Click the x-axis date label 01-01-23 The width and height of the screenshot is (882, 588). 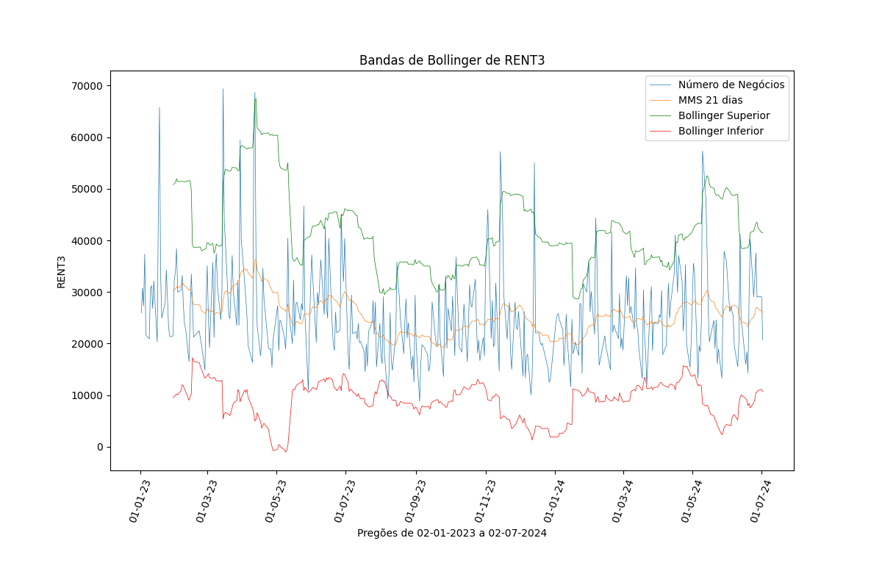click(140, 501)
